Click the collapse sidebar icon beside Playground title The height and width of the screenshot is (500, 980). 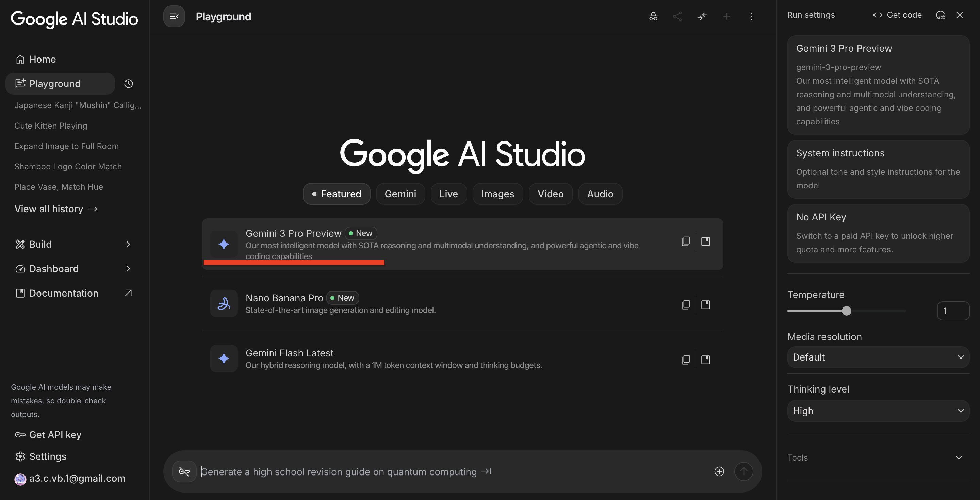tap(174, 16)
